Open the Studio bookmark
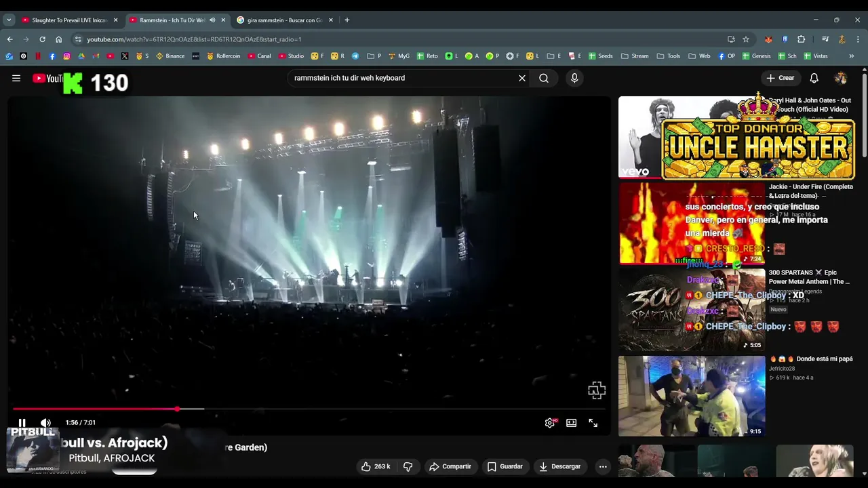The height and width of the screenshot is (488, 868). (290, 56)
